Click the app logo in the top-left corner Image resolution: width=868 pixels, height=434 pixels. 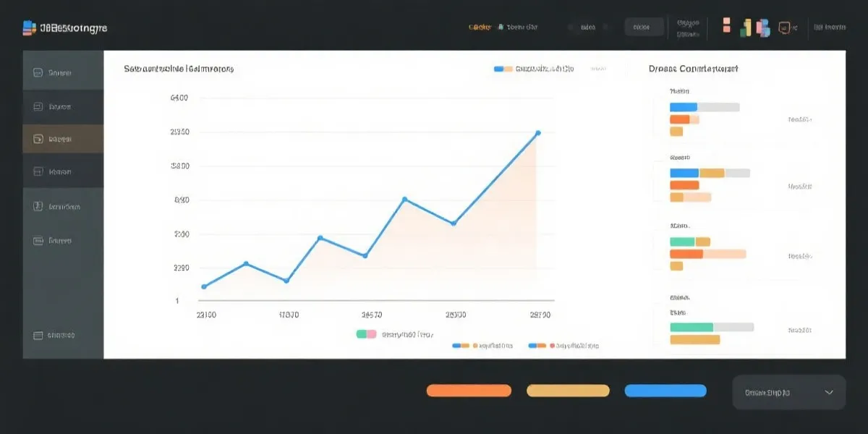tap(29, 28)
